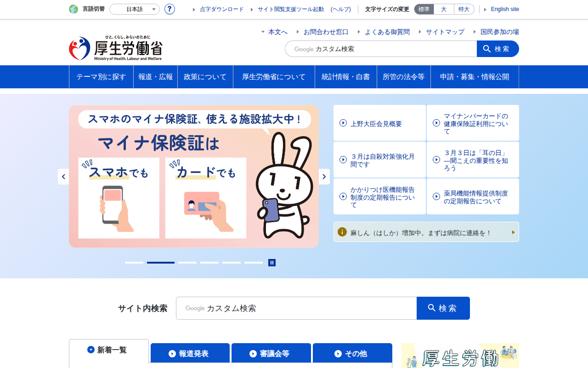The height and width of the screenshot is (368, 588).
Task: Switch to the その他 tab
Action: (x=352, y=353)
